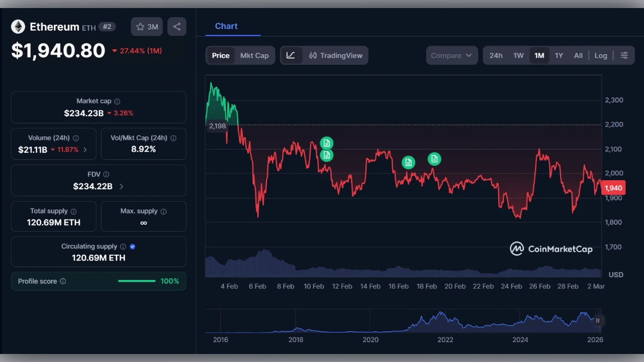
Task: Click a green event marker on the chart
Action: point(326,143)
